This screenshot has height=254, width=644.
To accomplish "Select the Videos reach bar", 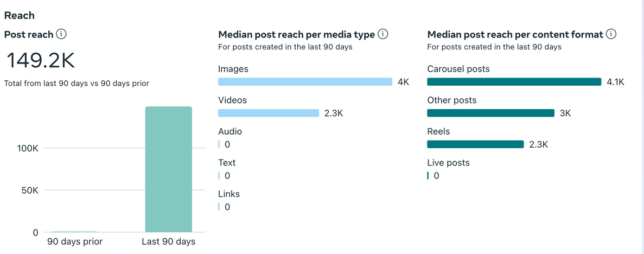I will coord(269,113).
